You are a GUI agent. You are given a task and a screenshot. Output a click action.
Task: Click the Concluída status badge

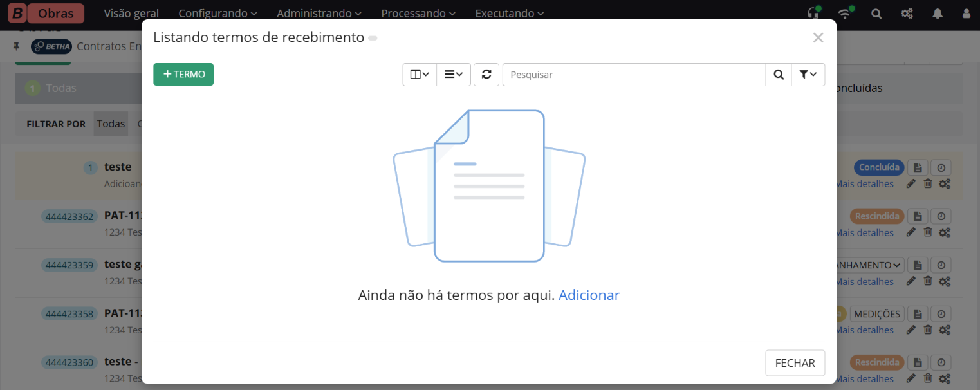click(x=879, y=167)
